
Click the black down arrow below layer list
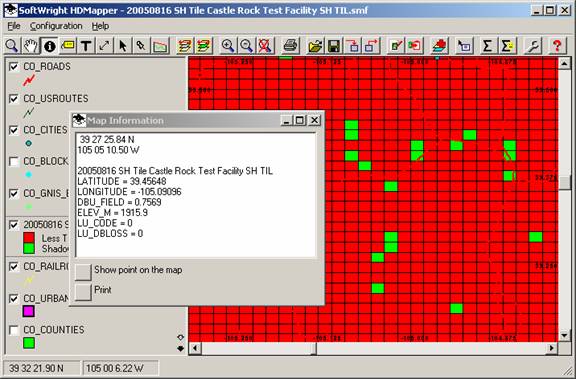(180, 348)
